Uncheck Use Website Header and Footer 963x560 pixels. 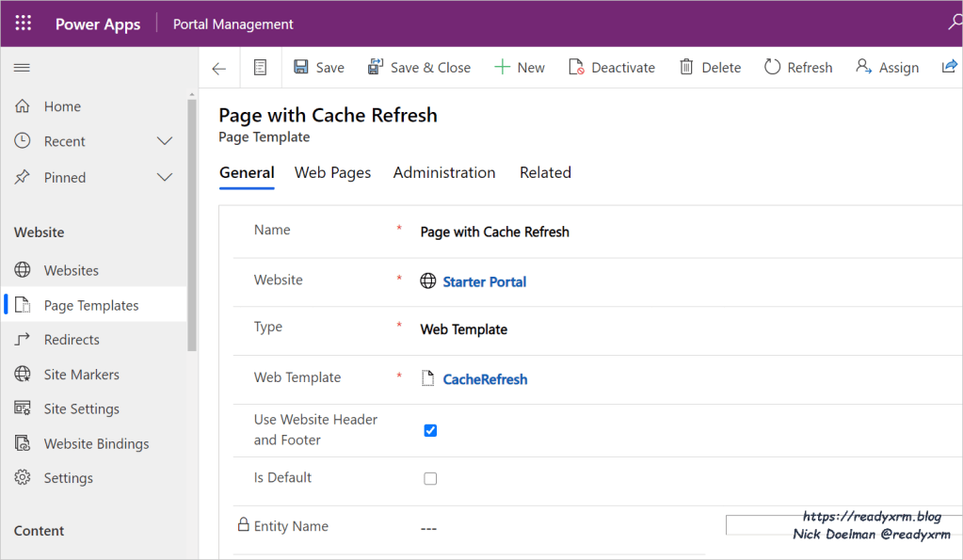pyautogui.click(x=430, y=430)
